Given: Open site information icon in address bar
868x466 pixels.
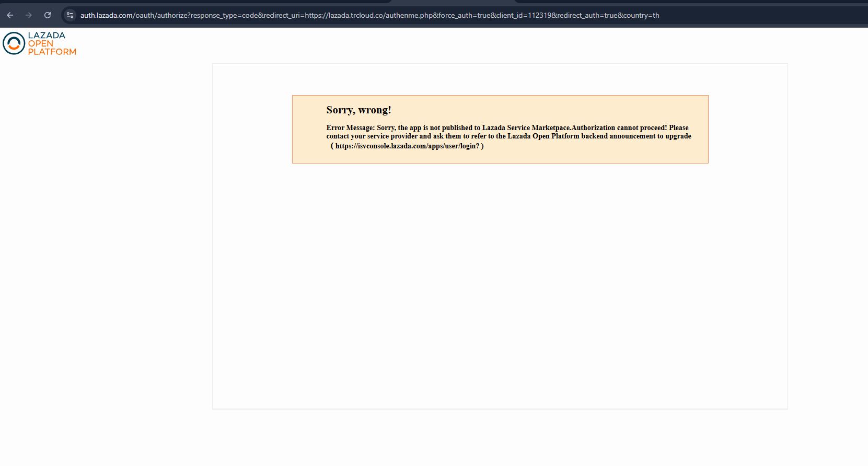Looking at the screenshot, I should [x=70, y=15].
